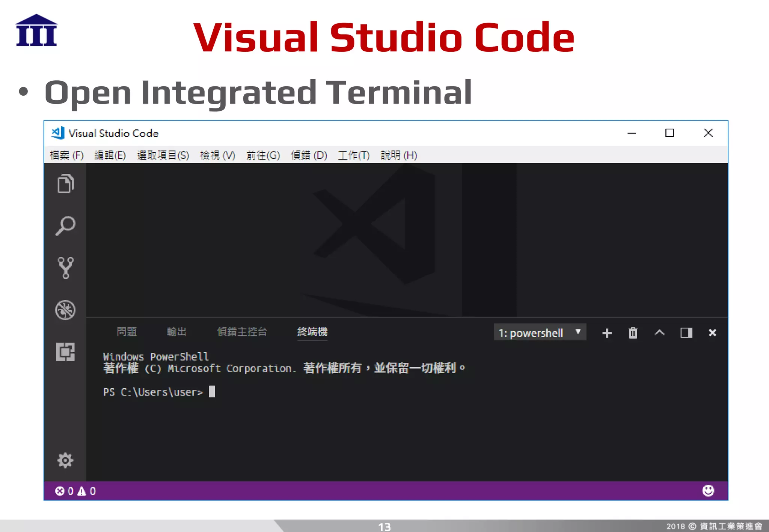
Task: Click the feedback smiley icon
Action: click(708, 491)
